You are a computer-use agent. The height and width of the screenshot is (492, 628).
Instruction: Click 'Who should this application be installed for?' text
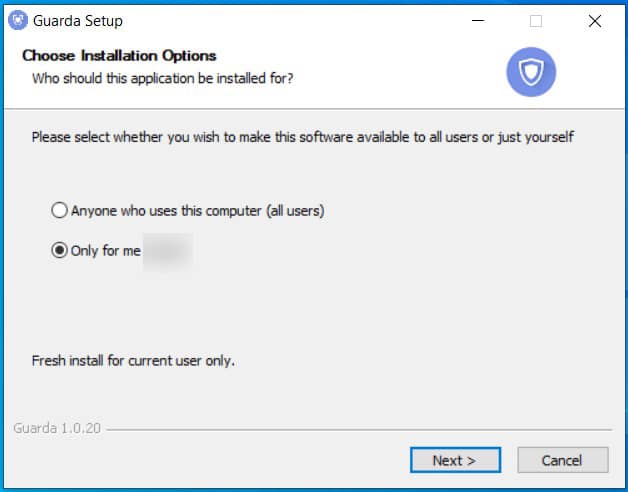click(163, 78)
